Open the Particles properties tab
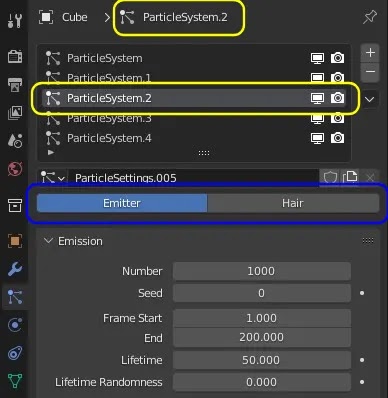 15,297
